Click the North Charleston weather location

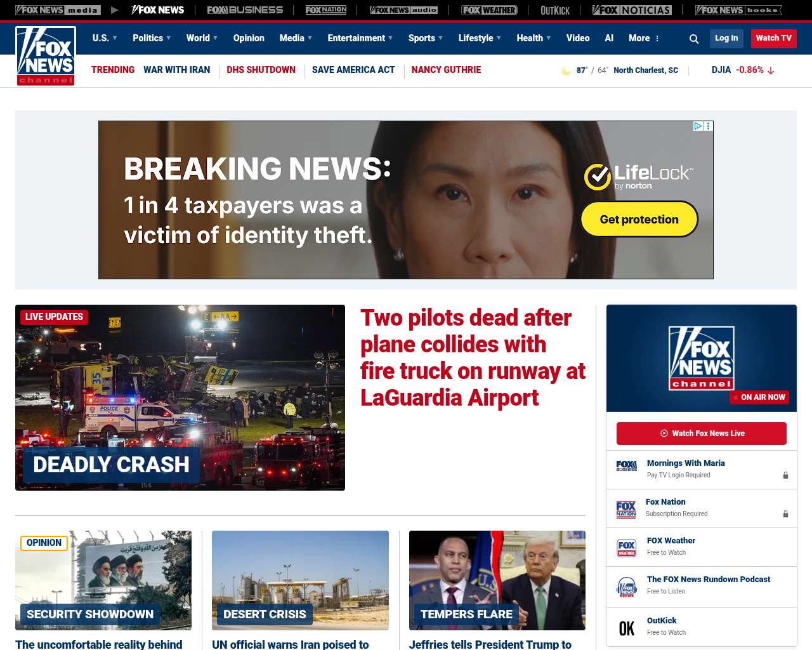[646, 70]
